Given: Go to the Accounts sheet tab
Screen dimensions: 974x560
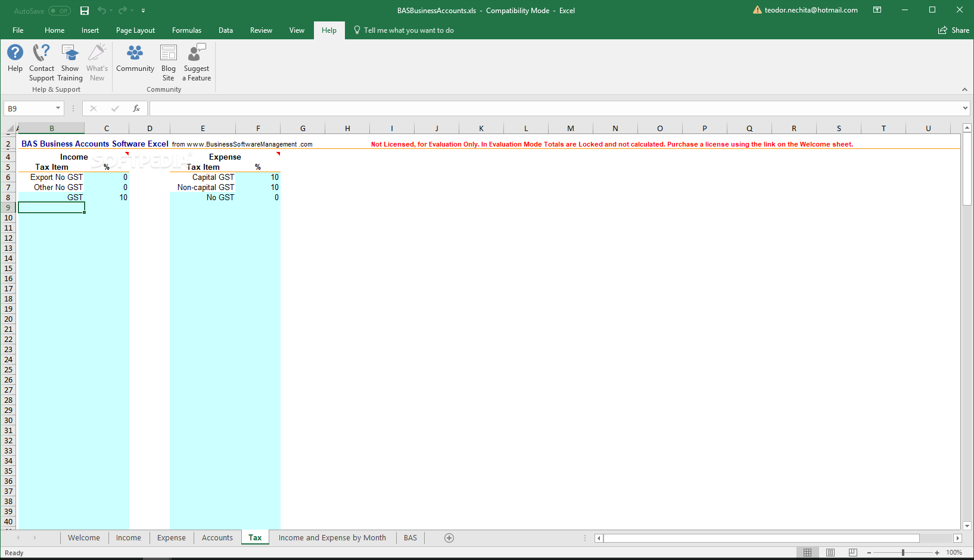Looking at the screenshot, I should click(x=217, y=538).
